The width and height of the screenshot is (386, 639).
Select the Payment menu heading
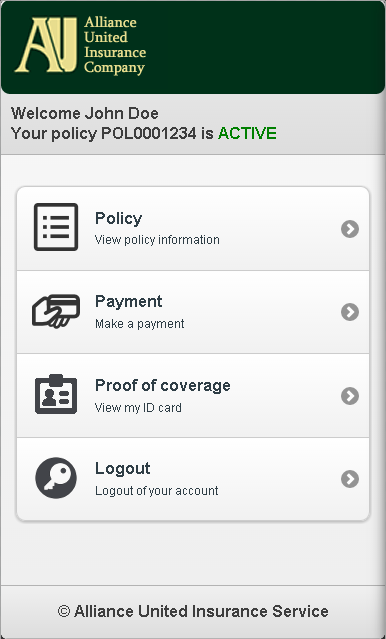tap(128, 302)
